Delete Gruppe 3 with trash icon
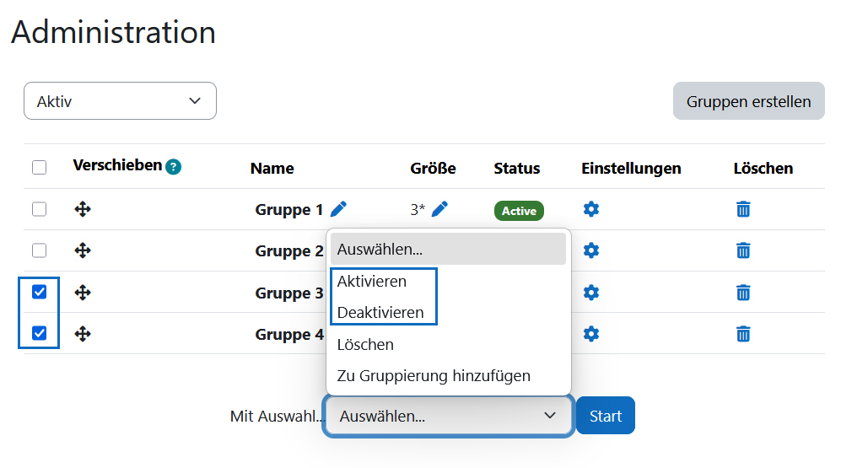This screenshot has height=468, width=868. [x=743, y=292]
